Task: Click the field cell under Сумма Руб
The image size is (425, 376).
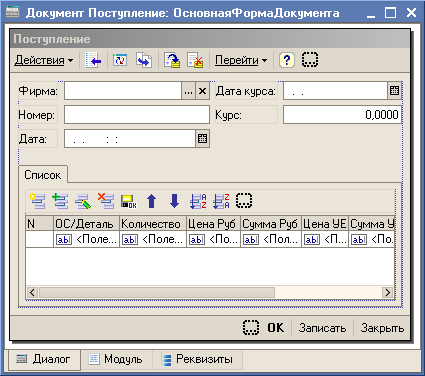Action: [x=271, y=239]
